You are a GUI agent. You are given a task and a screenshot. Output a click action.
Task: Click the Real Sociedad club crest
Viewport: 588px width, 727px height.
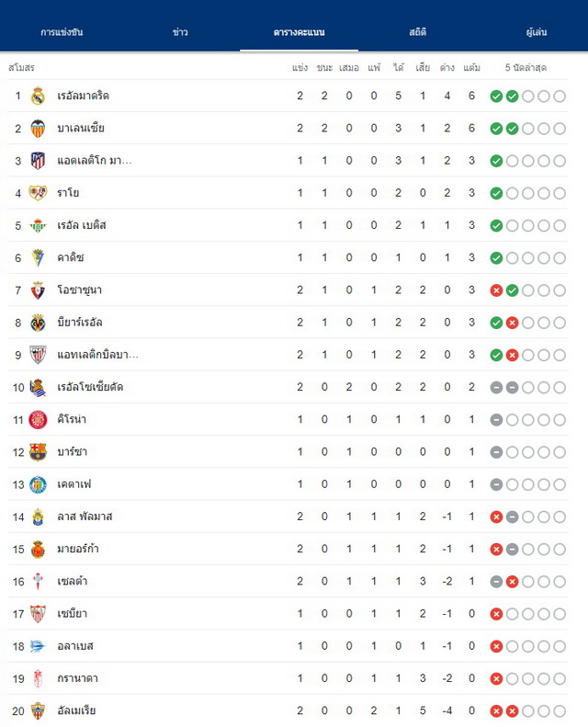coord(38,388)
